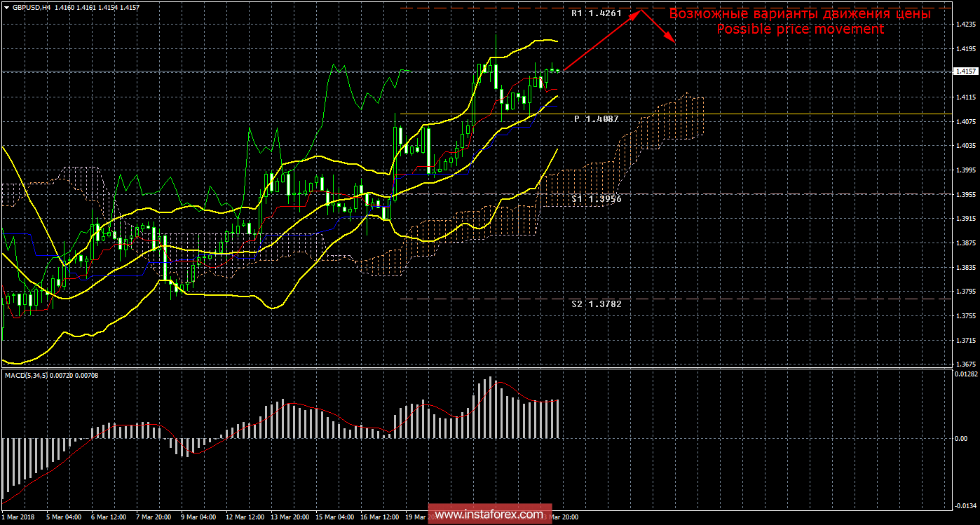The height and width of the screenshot is (525, 980).
Task: Click the 1.4235 price axis label
Action: (x=965, y=25)
